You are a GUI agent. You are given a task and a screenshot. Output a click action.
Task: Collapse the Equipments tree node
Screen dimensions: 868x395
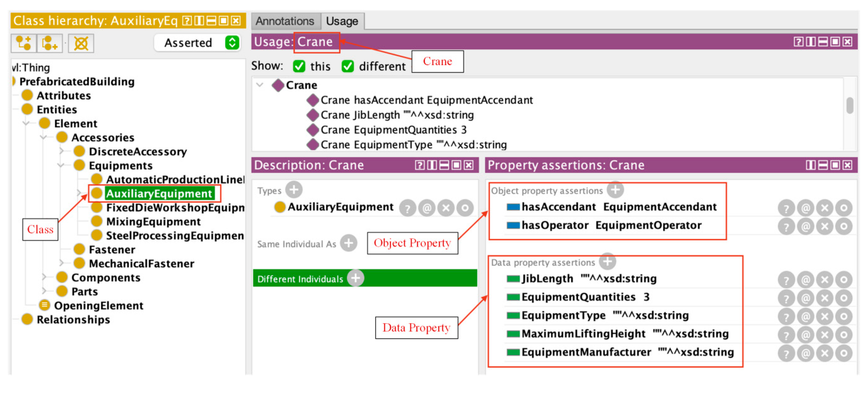(61, 165)
